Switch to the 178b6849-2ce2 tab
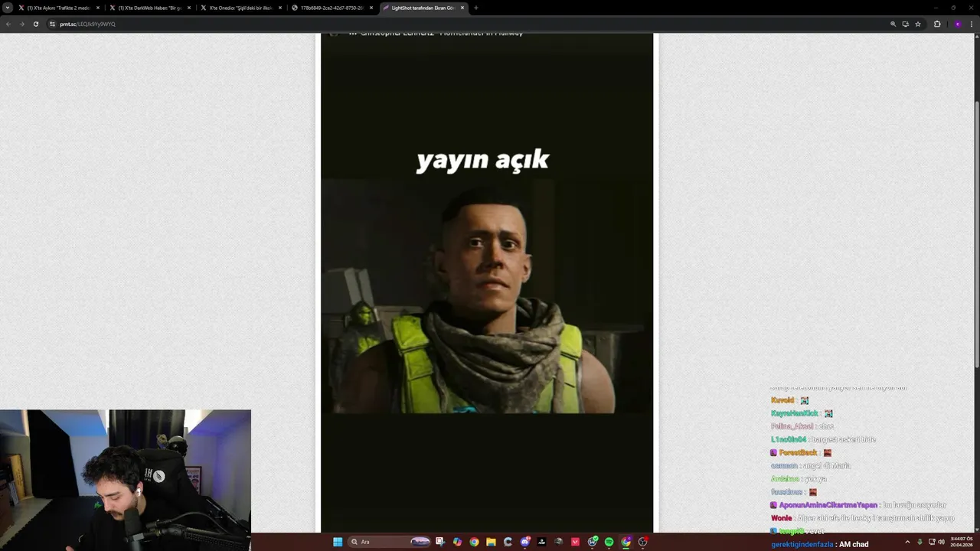 [x=332, y=8]
